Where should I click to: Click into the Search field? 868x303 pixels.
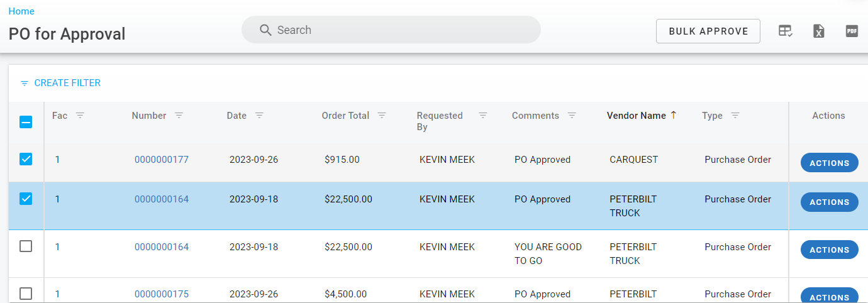pos(403,30)
